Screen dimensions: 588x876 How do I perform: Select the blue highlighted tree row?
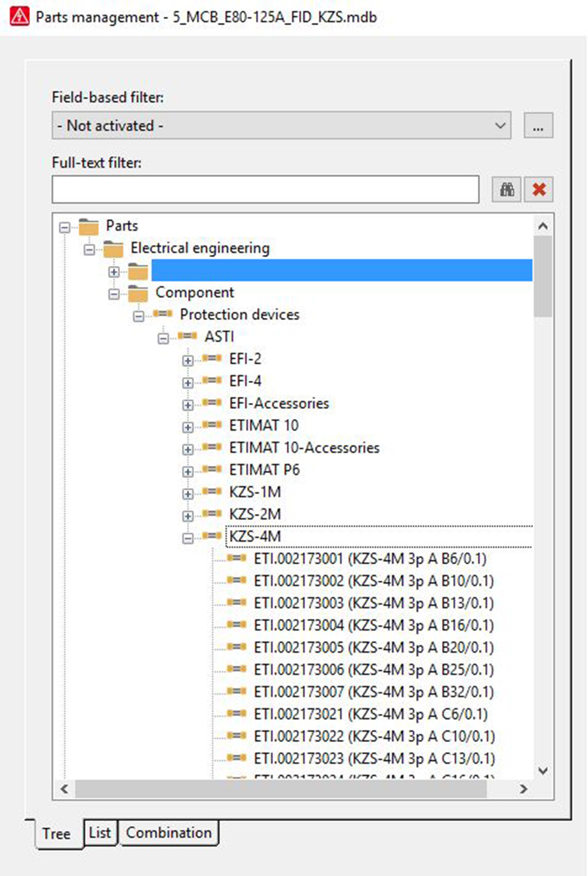[342, 270]
